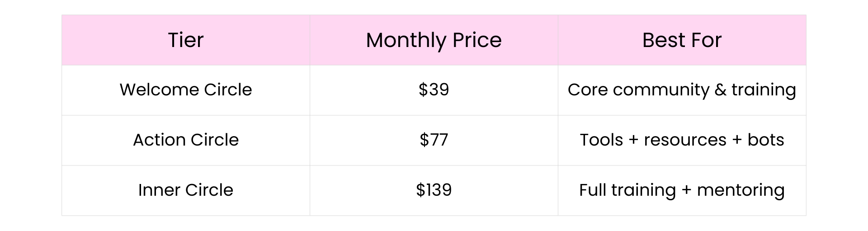This screenshot has width=868, height=231.
Task: Click the word mentoring in last row
Action: [741, 190]
